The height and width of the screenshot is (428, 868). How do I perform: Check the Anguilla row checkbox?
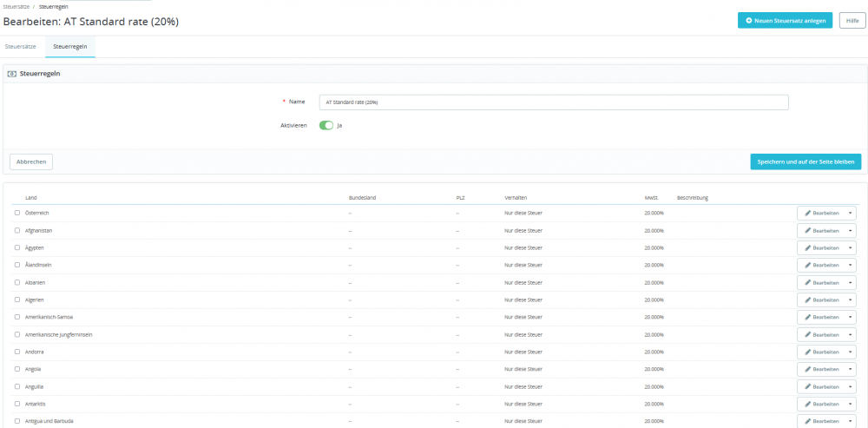click(x=17, y=386)
